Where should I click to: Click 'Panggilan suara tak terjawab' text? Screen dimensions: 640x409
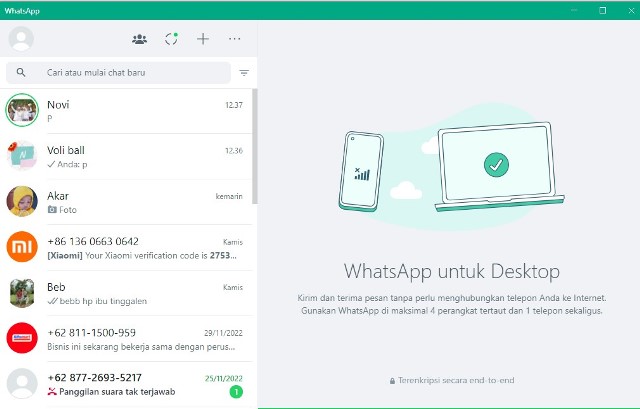[x=117, y=392]
